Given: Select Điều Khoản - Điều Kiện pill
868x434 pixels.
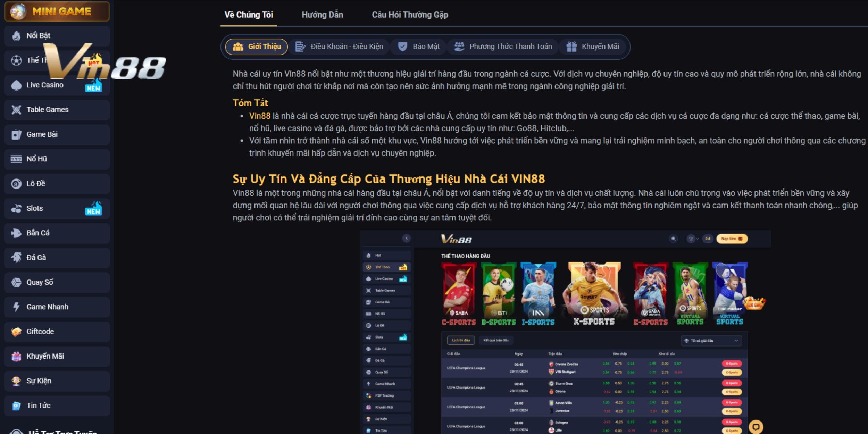Looking at the screenshot, I should 339,47.
